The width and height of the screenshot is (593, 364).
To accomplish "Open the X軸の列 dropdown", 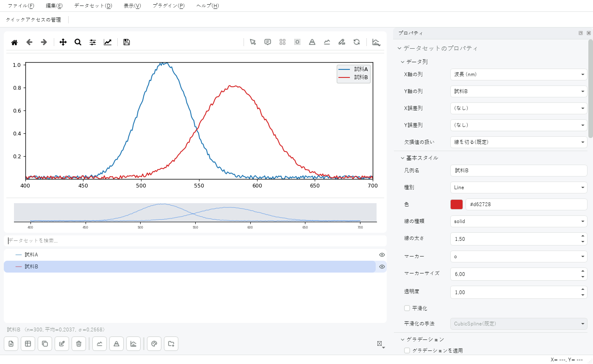I will 519,74.
